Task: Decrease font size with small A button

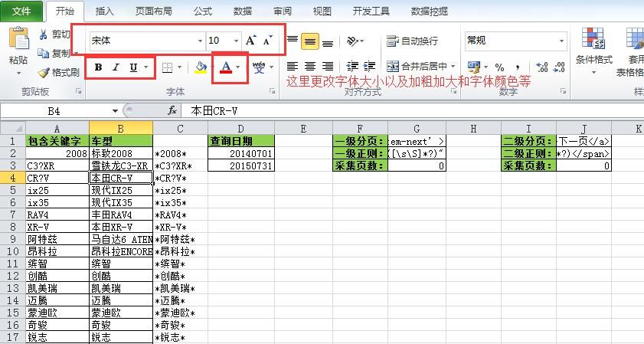Action: 268,41
